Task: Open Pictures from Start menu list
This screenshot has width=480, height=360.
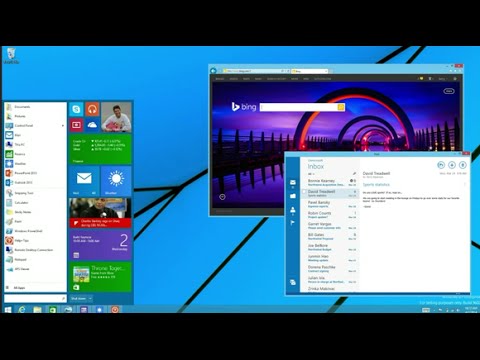Action: (x=35, y=116)
